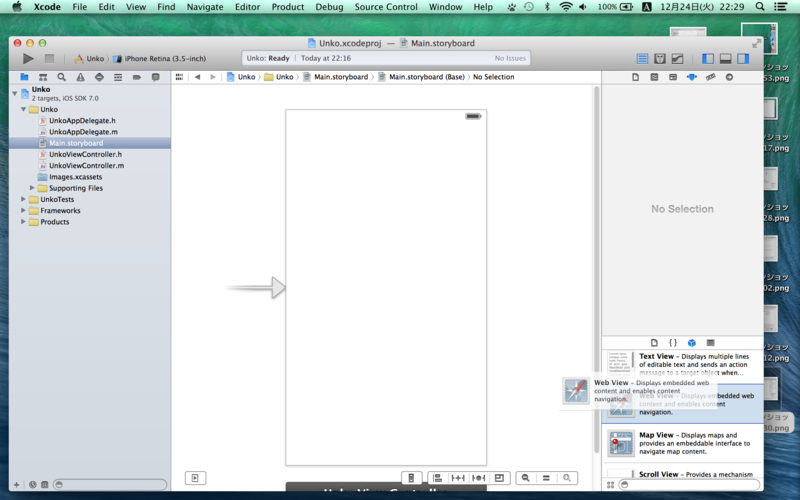The width and height of the screenshot is (800, 500).
Task: Expand the Products group
Action: coord(23,221)
